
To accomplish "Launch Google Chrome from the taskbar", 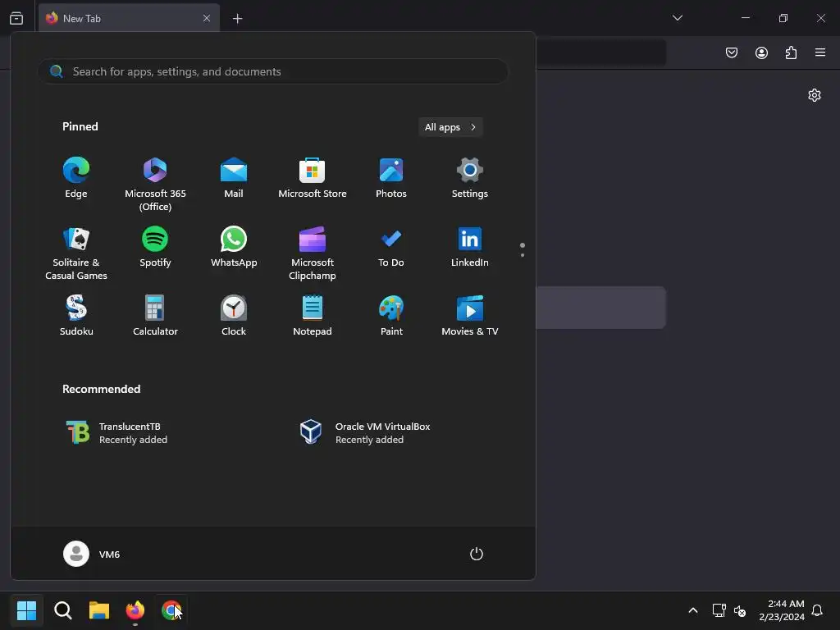I will point(171,610).
